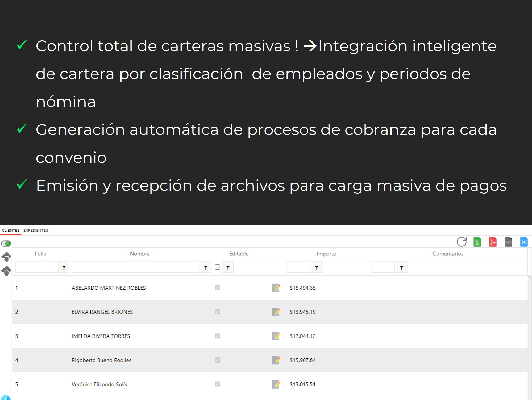This screenshot has height=400, width=532.
Task: Click the Nombre filter text field
Action: [x=135, y=267]
